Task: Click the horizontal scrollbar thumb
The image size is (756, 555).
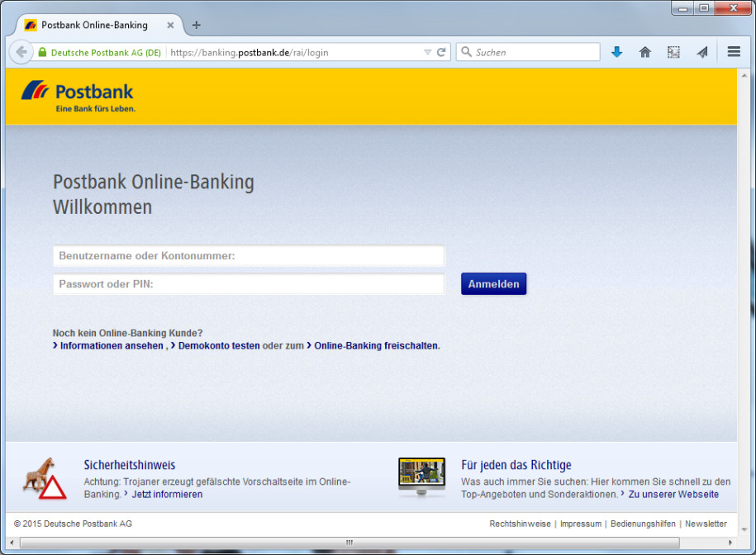Action: (349, 543)
